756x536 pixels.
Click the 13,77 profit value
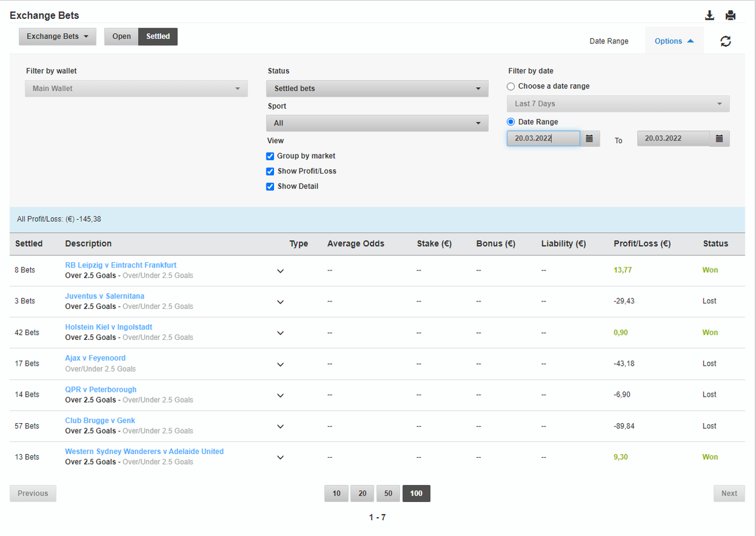click(x=622, y=270)
